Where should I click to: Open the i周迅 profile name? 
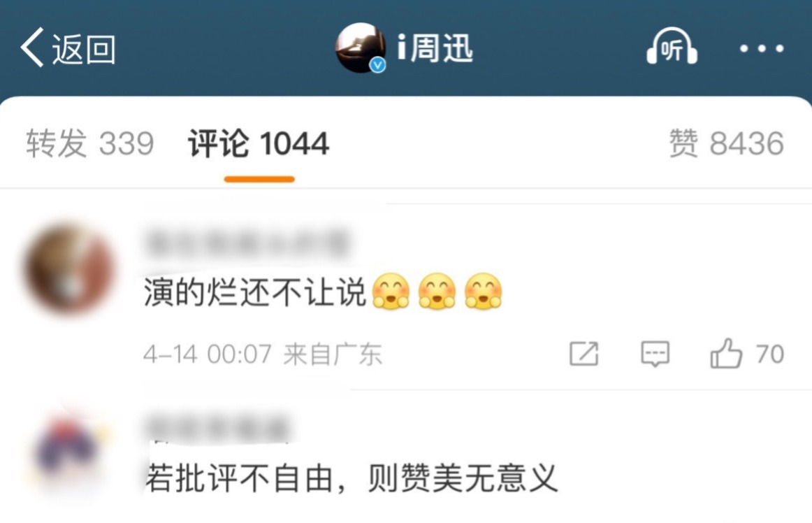(x=435, y=48)
